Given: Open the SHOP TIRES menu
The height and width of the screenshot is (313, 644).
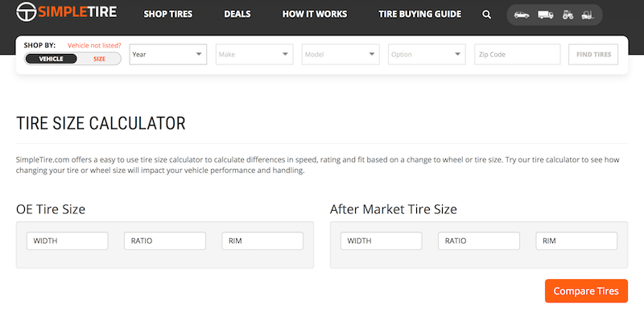Looking at the screenshot, I should pyautogui.click(x=168, y=14).
